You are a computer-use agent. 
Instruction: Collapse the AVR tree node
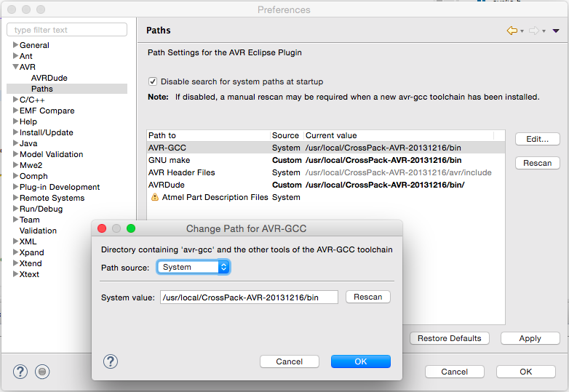15,67
